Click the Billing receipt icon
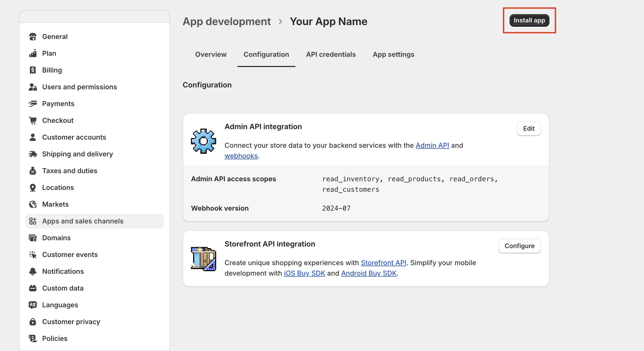This screenshot has width=644, height=351. [x=33, y=70]
